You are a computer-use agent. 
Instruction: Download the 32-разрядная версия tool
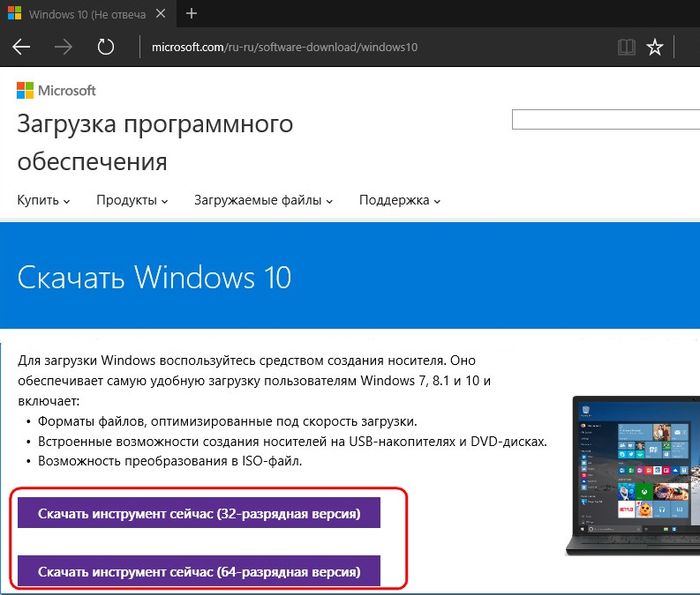(198, 513)
